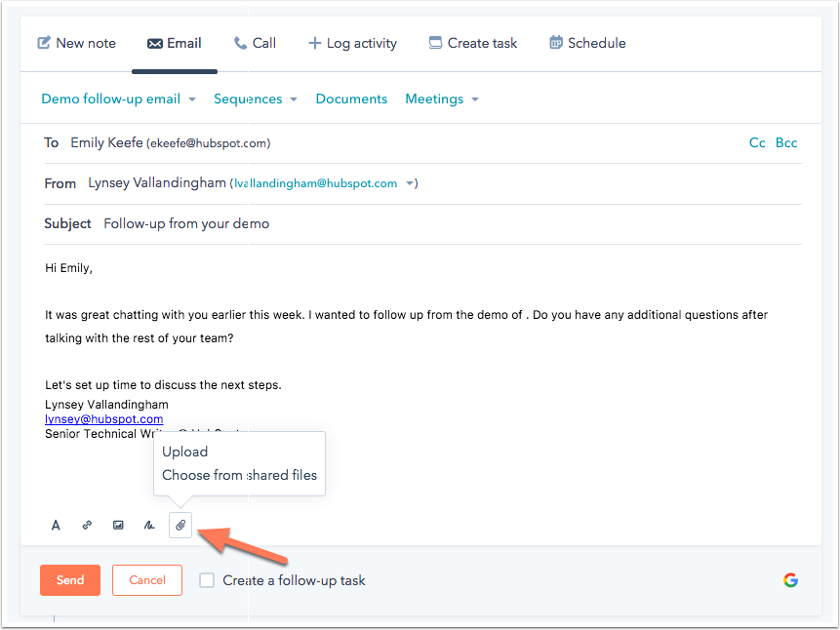The width and height of the screenshot is (840, 630).
Task: Click the plus icon beside Log activity
Action: point(315,43)
